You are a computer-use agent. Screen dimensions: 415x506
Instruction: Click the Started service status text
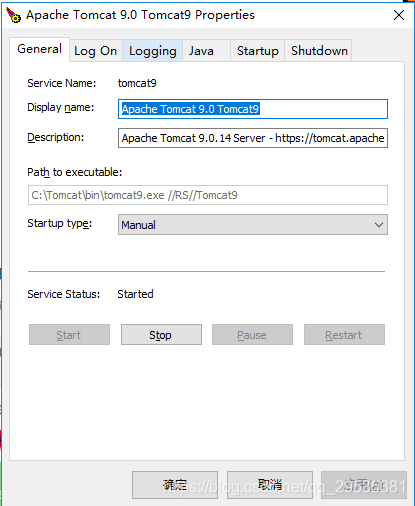(x=135, y=294)
